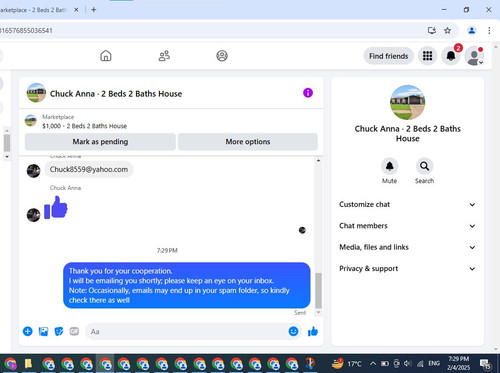
Task: Click the conversation title Chuck Anna header
Action: pyautogui.click(x=116, y=94)
